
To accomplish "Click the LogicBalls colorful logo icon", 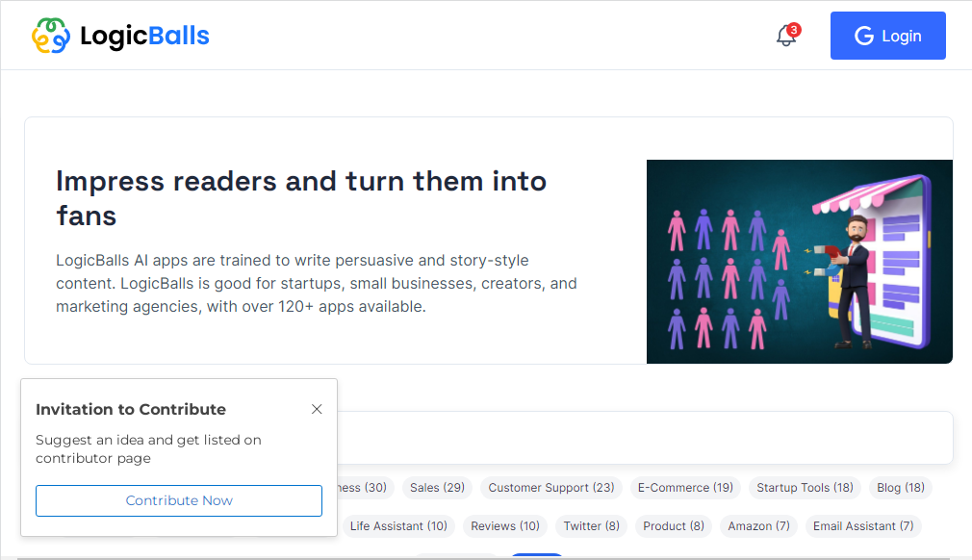I will click(51, 37).
